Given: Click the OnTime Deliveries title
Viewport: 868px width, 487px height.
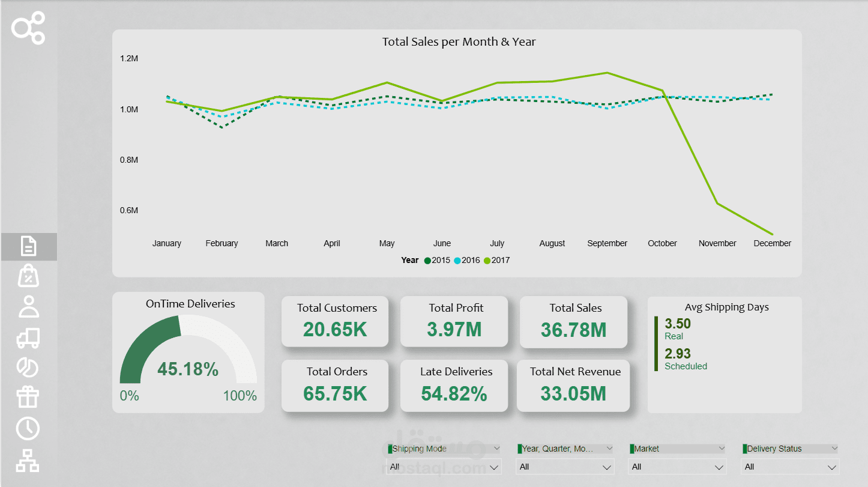Looking at the screenshot, I should (x=190, y=304).
